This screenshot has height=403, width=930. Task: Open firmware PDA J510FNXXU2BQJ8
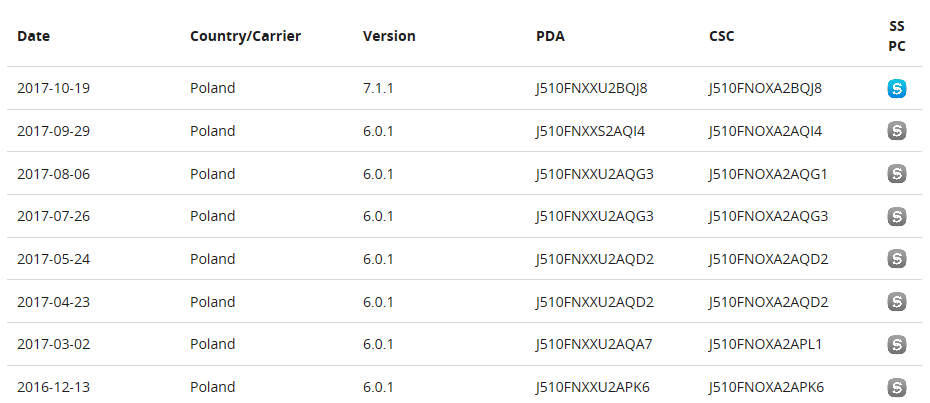(x=592, y=88)
